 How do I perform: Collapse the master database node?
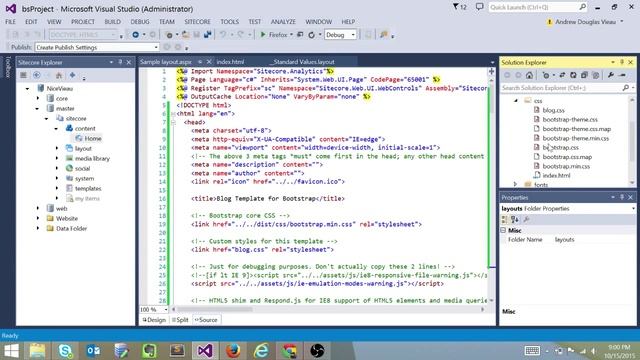[x=38, y=109]
